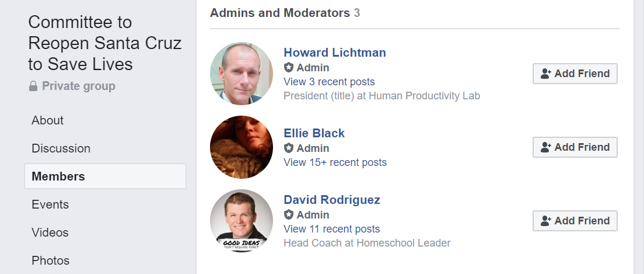Screen dimensions: 644x274
Task: Click the lock icon beside Private group
Action: point(33,86)
